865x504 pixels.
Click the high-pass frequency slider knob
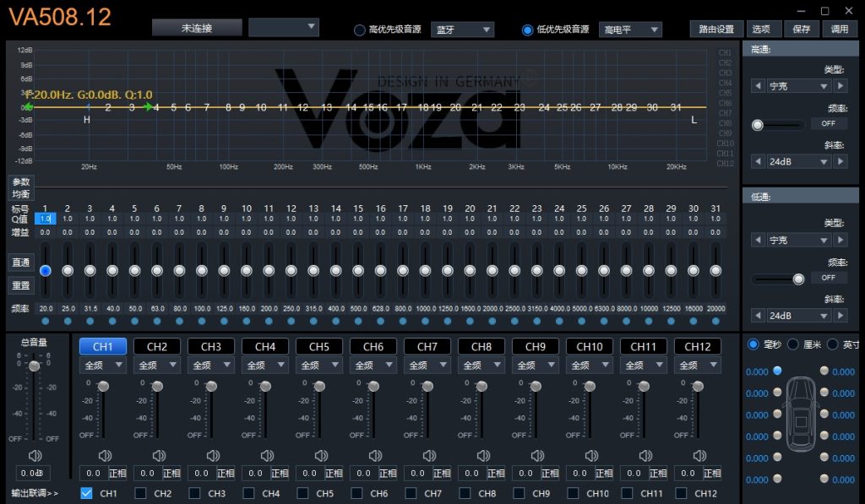[758, 125]
